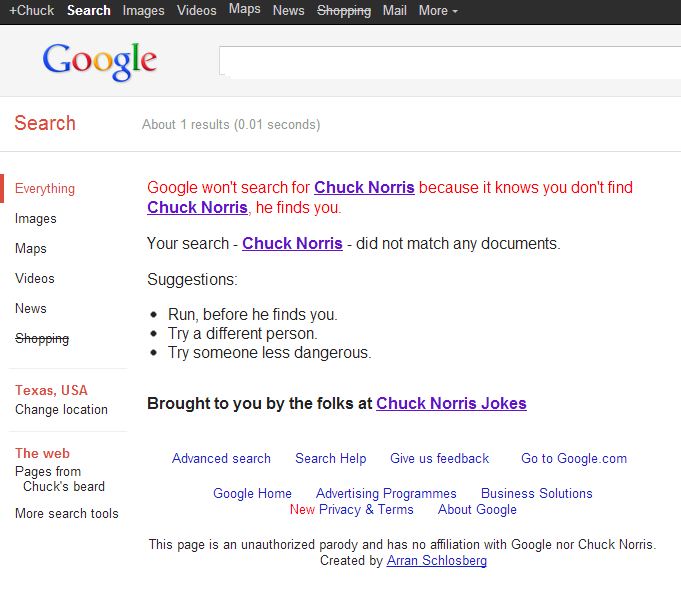Expand More search tools
Viewport: 681px width, 596px height.
(66, 513)
